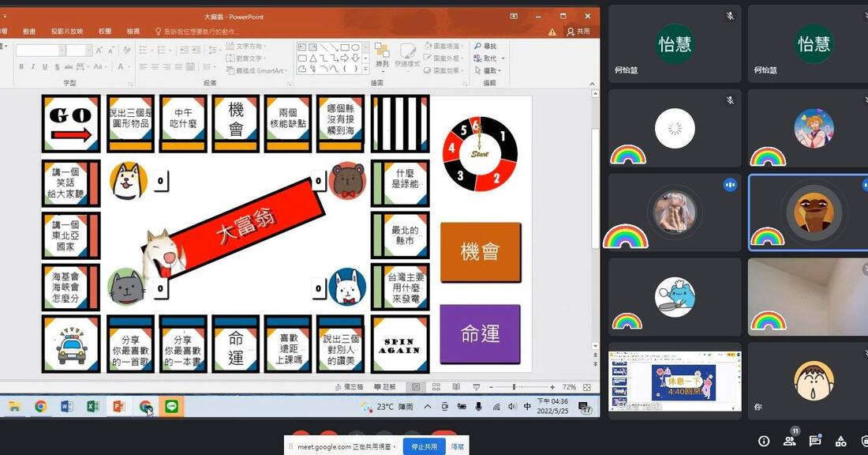Image resolution: width=868 pixels, height=455 pixels.
Task: Fit slide to window icon
Action: point(587,387)
